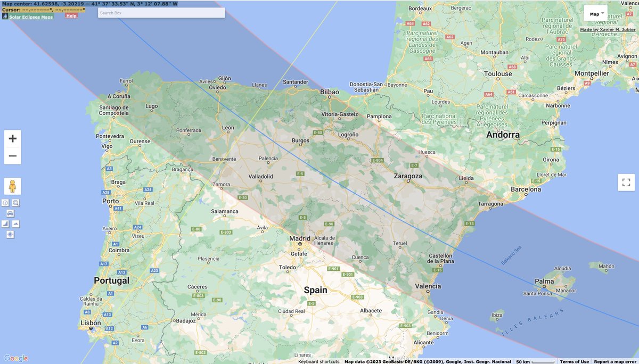
Task: Click the E-7 road shield
Action: [x=414, y=166]
